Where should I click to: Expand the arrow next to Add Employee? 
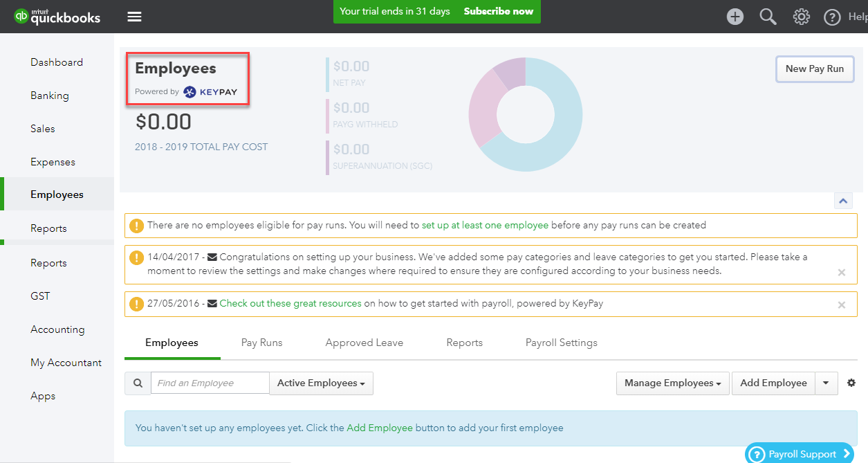click(x=826, y=383)
